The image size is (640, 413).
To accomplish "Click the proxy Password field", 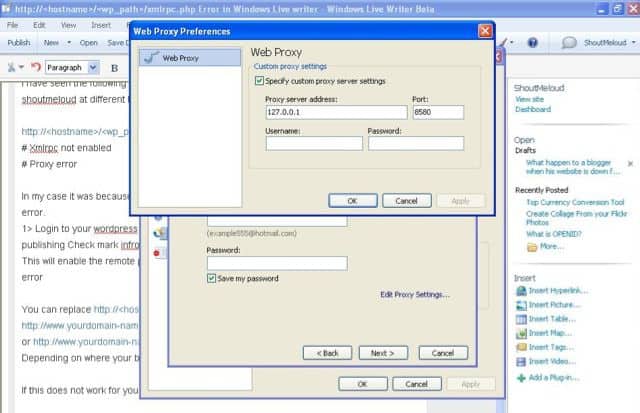I will tap(416, 143).
